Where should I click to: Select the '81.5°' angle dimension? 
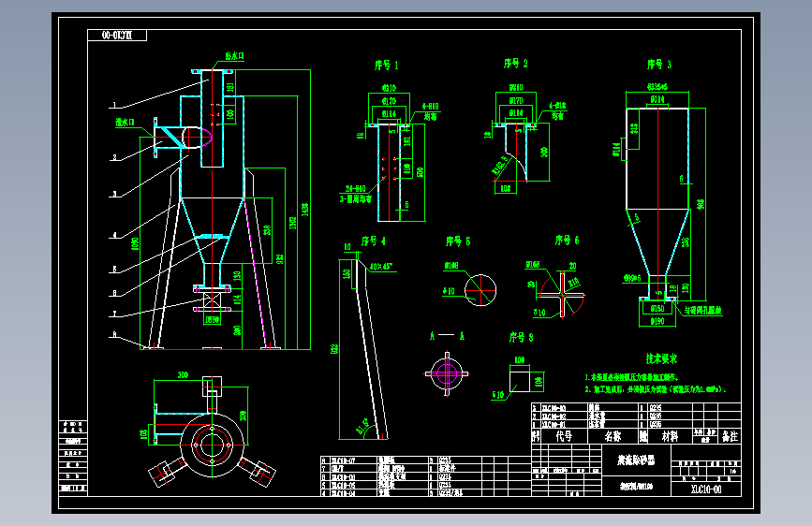(x=362, y=427)
